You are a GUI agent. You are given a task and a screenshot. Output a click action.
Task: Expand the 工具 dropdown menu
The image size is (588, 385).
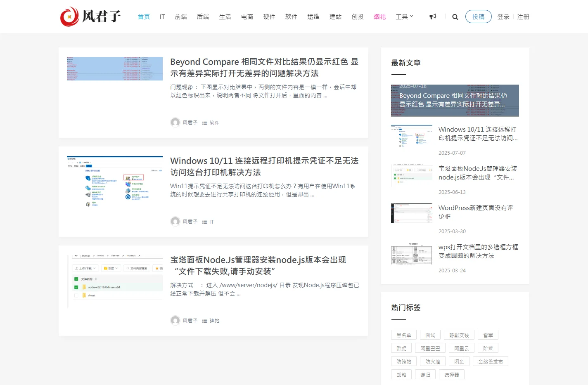(404, 17)
